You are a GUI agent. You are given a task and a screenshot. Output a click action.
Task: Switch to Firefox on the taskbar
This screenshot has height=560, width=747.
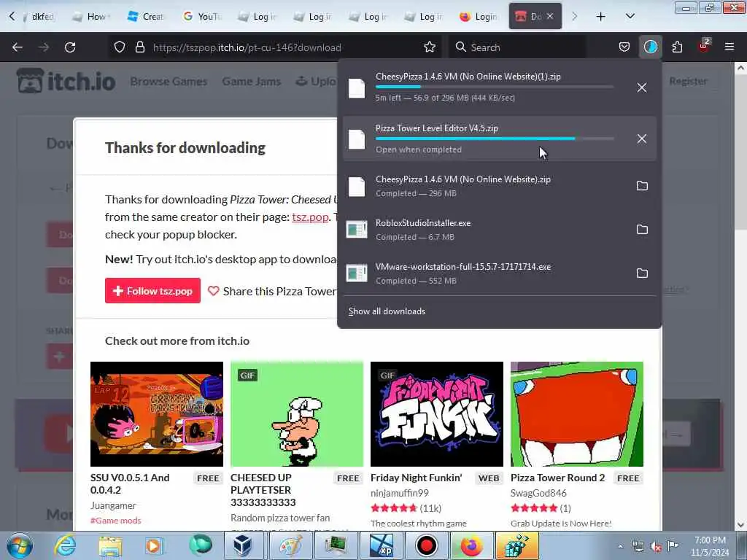pos(471,545)
